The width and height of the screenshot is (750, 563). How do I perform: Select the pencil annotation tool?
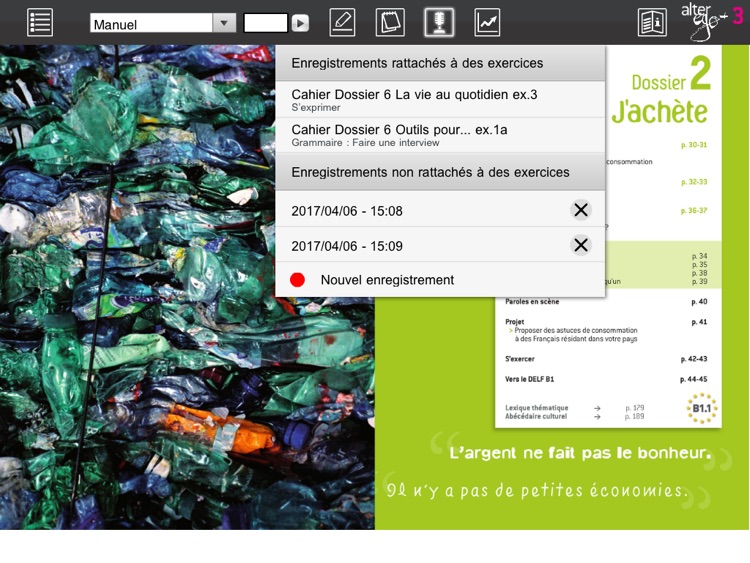(x=342, y=22)
